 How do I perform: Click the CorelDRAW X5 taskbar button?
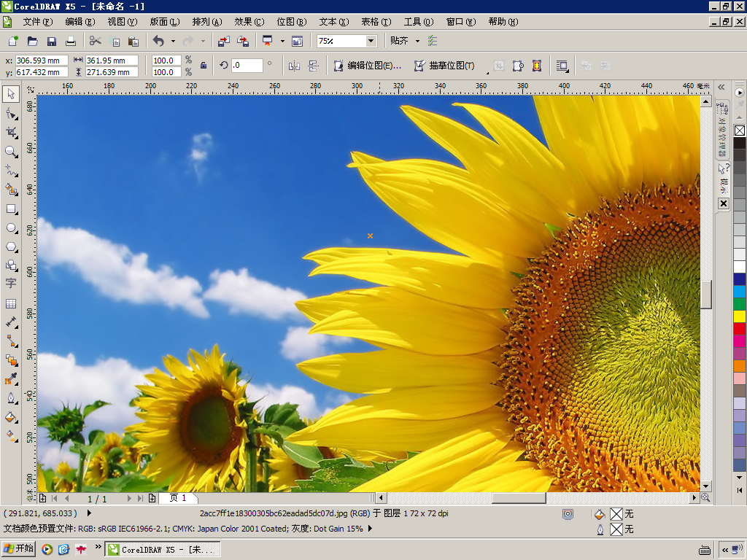(163, 550)
